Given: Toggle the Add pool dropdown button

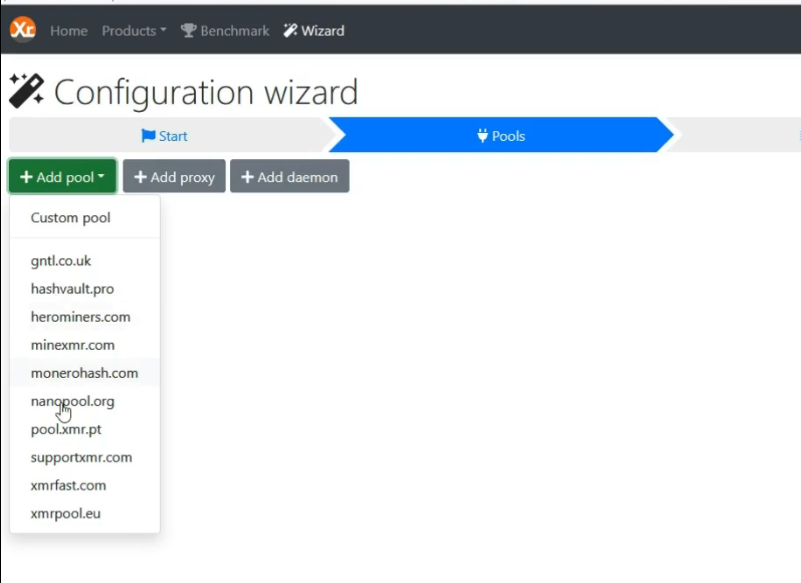Looking at the screenshot, I should click(62, 177).
